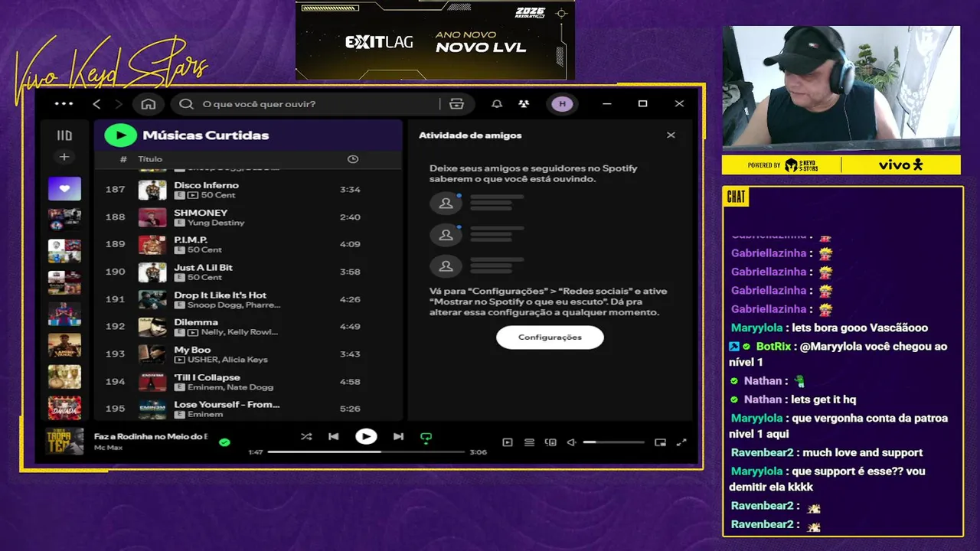This screenshot has height=551, width=980.
Task: Sort by the duration clock icon
Action: point(353,159)
